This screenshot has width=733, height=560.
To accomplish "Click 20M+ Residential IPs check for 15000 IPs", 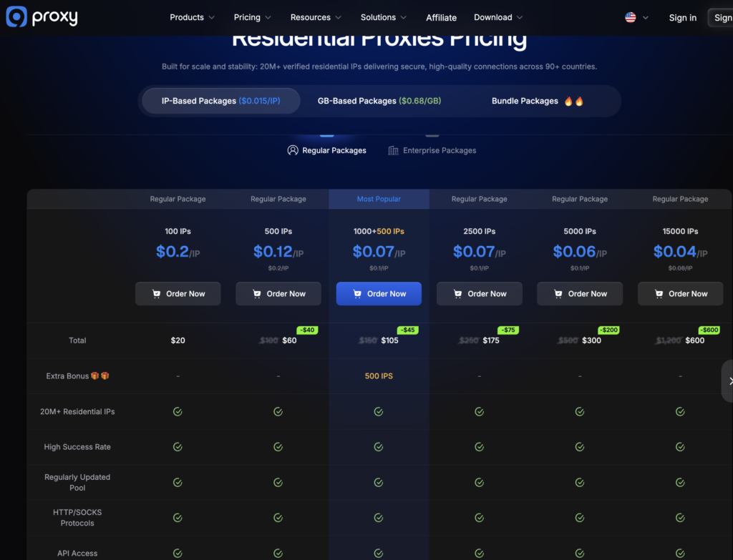I will tap(680, 411).
